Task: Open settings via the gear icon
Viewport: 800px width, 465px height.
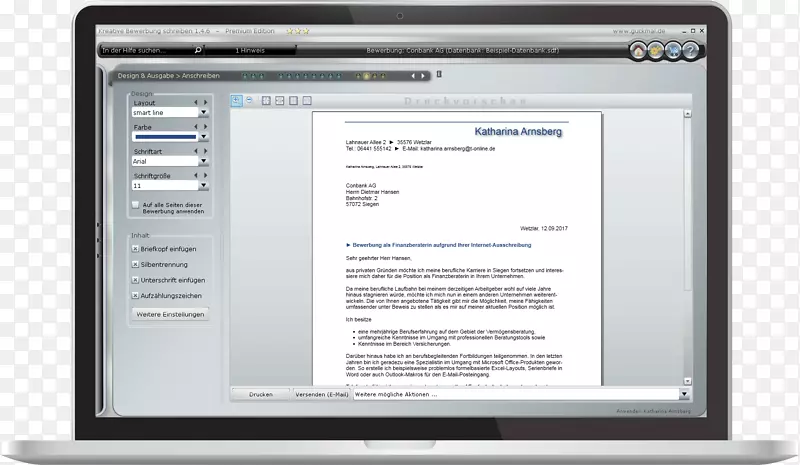Action: click(x=656, y=51)
